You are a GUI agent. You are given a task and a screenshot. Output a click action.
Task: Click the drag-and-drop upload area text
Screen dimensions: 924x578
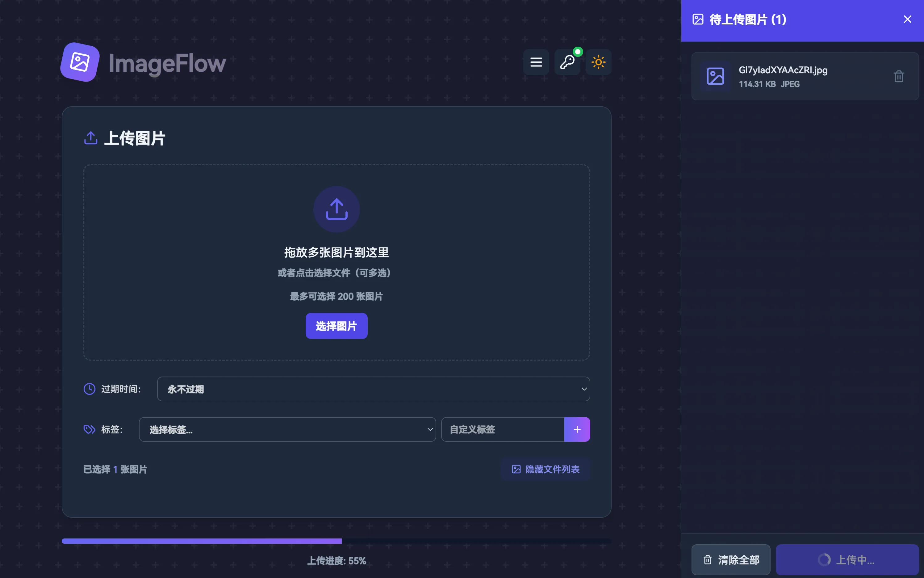click(336, 252)
